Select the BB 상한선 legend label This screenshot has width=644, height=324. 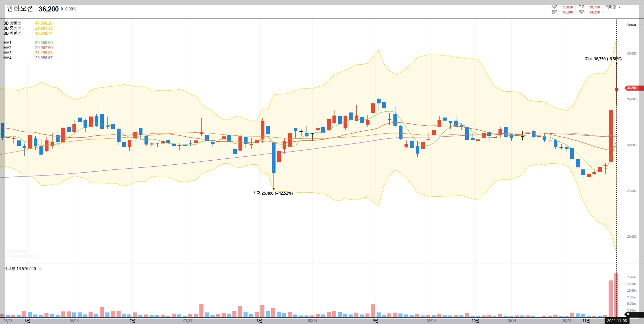(12, 23)
